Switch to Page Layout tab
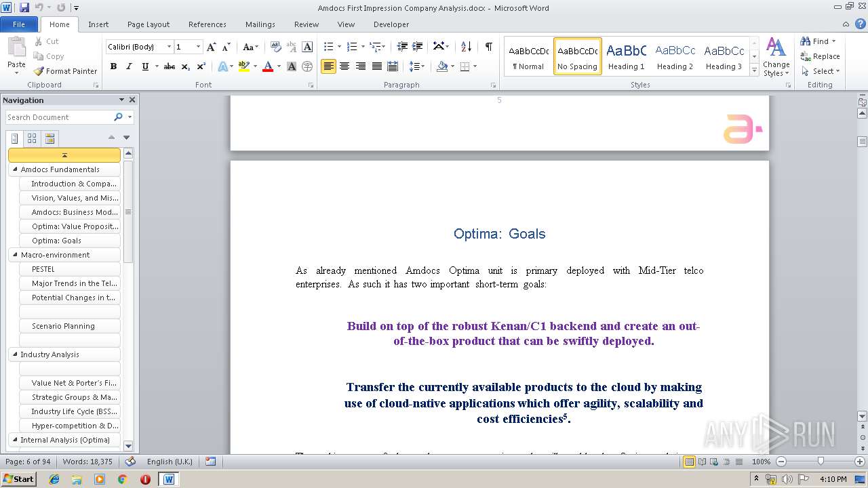The image size is (868, 488). pos(149,24)
